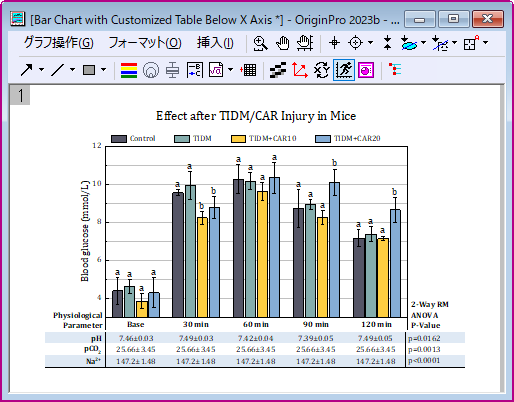Screen dimensions: 514x402
Task: Expand the region selection tool dropdown
Action: pos(423,43)
